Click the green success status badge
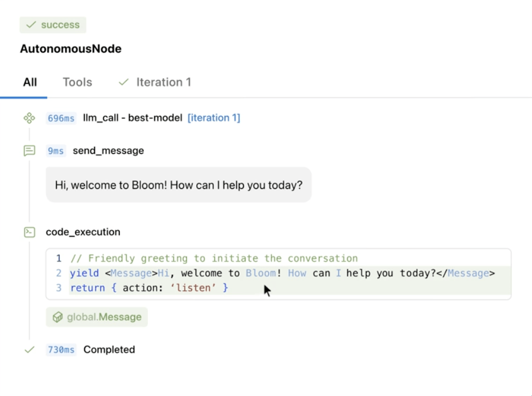The image size is (532, 396). click(x=53, y=25)
